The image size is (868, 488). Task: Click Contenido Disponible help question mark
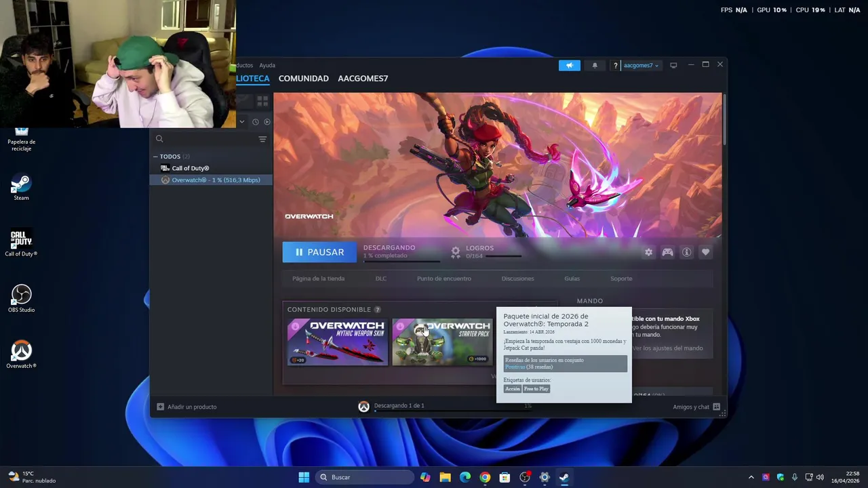click(x=378, y=310)
